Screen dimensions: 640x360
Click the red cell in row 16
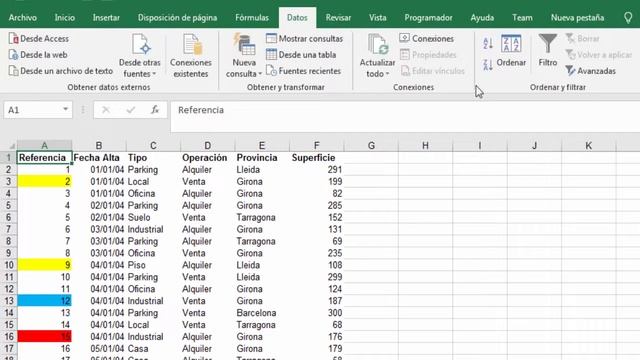point(44,337)
